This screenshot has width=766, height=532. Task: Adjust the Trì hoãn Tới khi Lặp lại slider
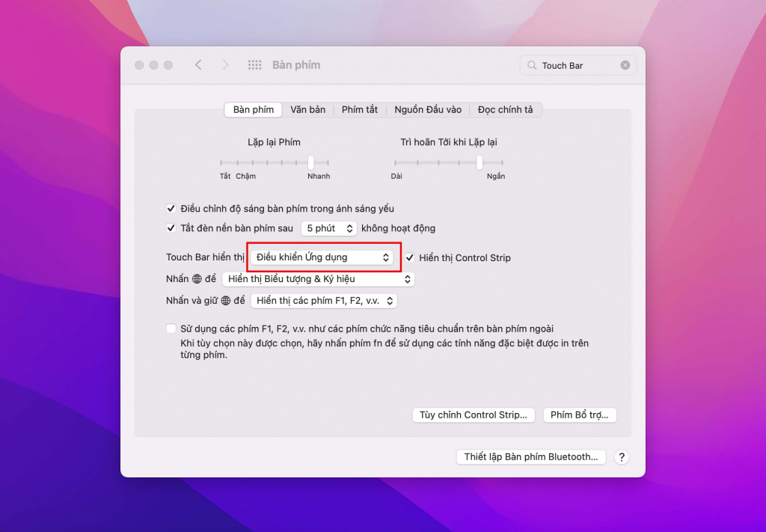coord(479,162)
